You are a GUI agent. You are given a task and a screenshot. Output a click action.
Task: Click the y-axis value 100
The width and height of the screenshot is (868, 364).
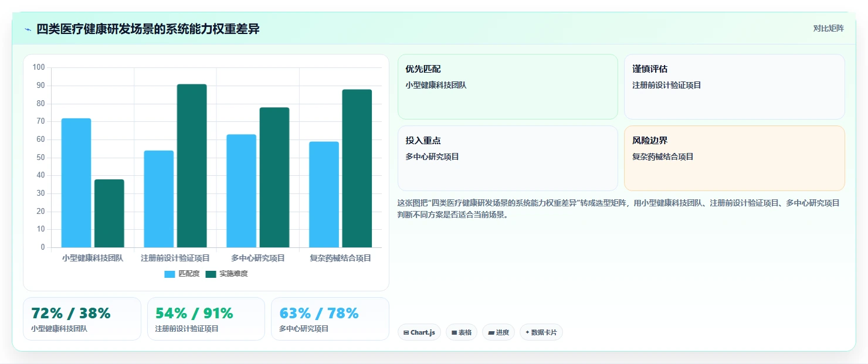coord(39,67)
